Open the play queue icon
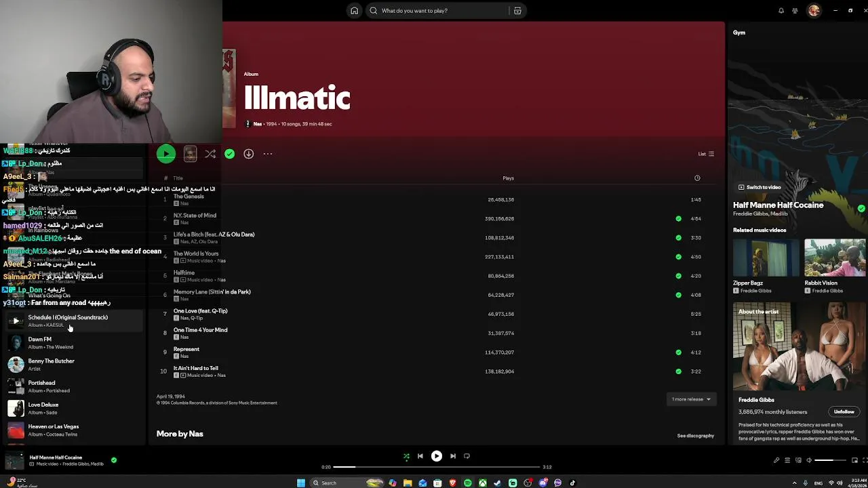 pyautogui.click(x=787, y=460)
